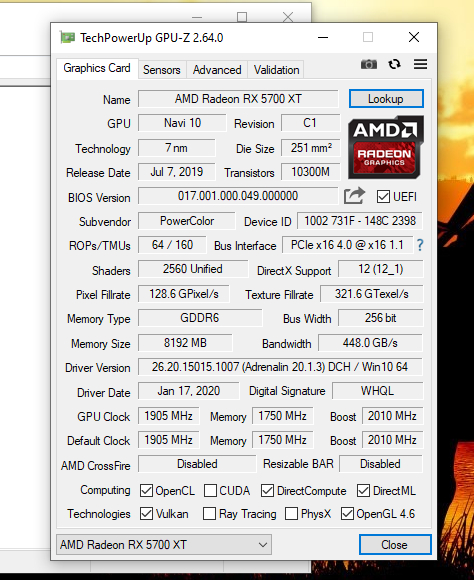This screenshot has width=474, height=580.
Task: Open the hamburger menu icon
Action: click(420, 64)
